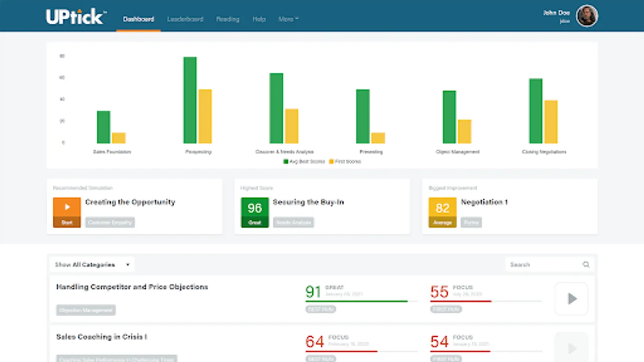Play Handling Competitor and Price Objections simulation
Image resolution: width=644 pixels, height=362 pixels.
coord(572,298)
